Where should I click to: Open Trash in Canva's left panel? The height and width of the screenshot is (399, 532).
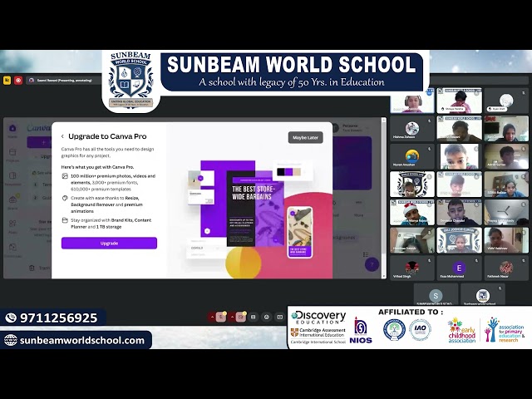[40, 268]
